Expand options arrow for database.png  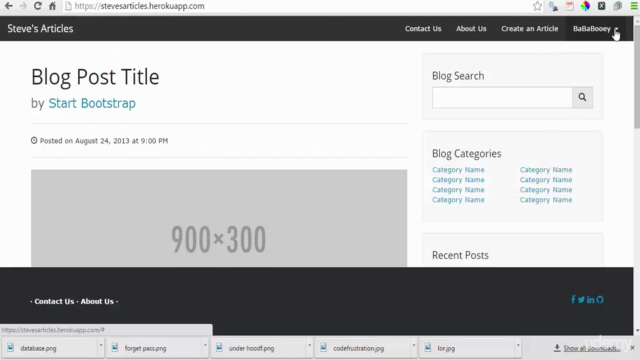pos(101,346)
